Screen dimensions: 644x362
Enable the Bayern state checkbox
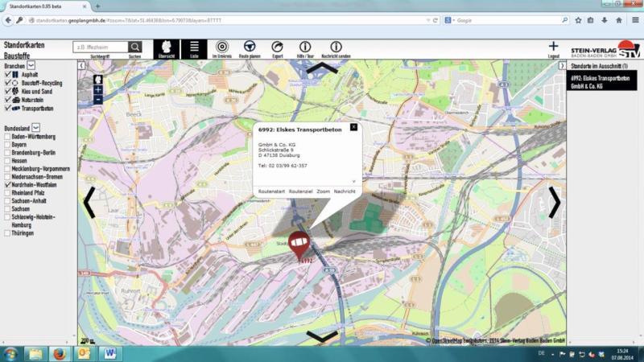(x=8, y=144)
